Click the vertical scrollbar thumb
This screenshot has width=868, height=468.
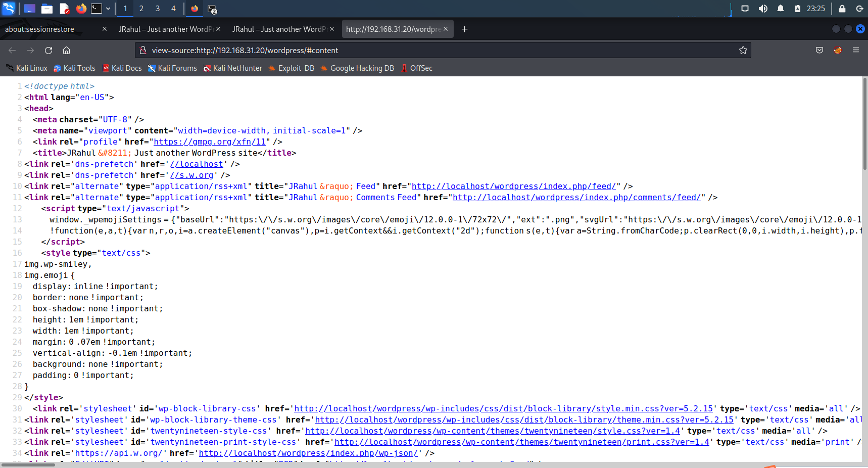click(864, 124)
